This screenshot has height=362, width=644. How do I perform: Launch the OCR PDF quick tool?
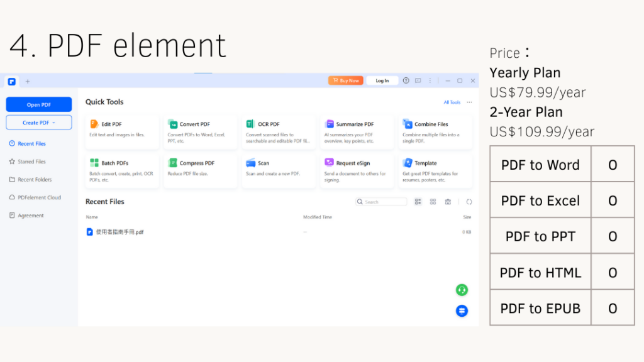point(279,132)
